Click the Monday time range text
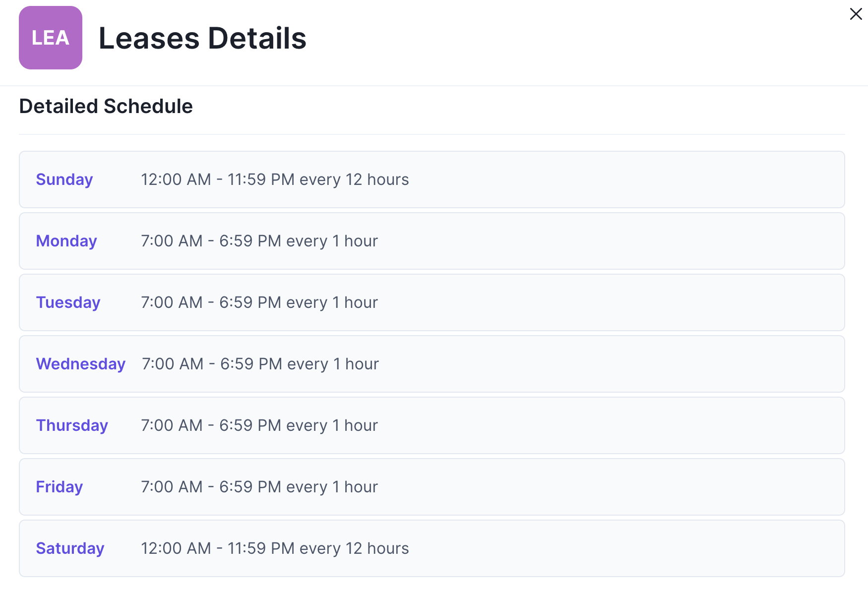 [x=259, y=241]
